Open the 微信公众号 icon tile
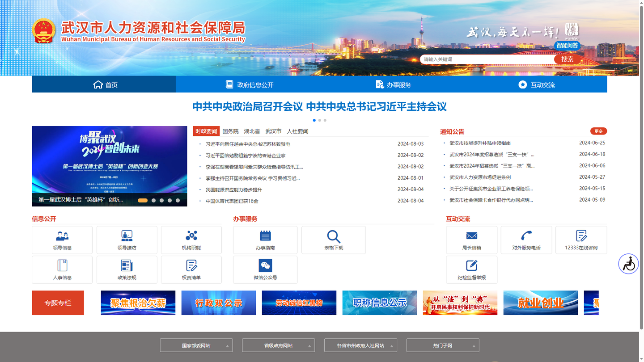This screenshot has width=644, height=362. [x=265, y=269]
